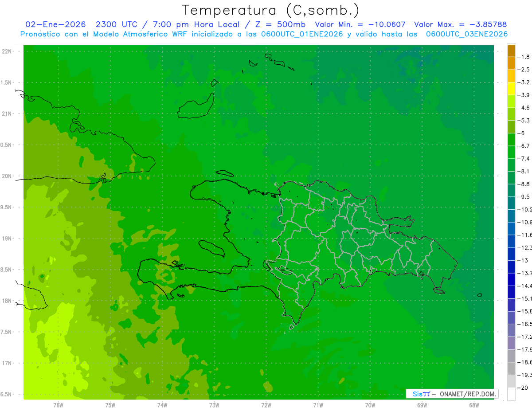Image resolution: width=532 pixels, height=411 pixels.
Task: Select dark blue swatch between -13.7 and -14.4
Action: 511,279
